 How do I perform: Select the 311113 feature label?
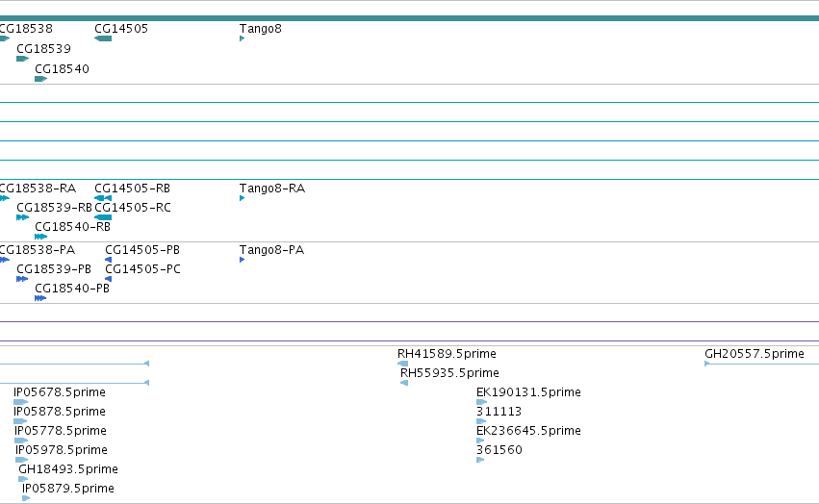pyautogui.click(x=499, y=412)
